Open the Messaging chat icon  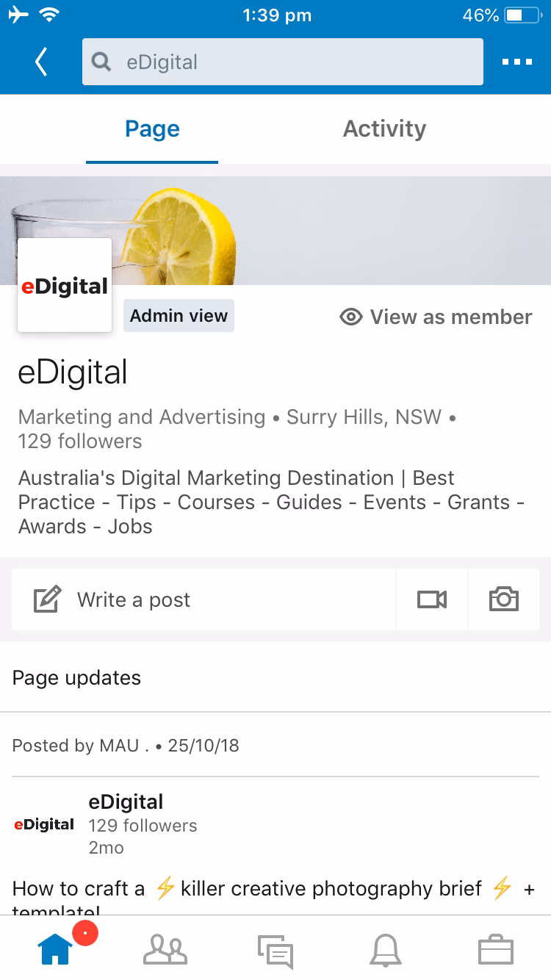coord(275,951)
